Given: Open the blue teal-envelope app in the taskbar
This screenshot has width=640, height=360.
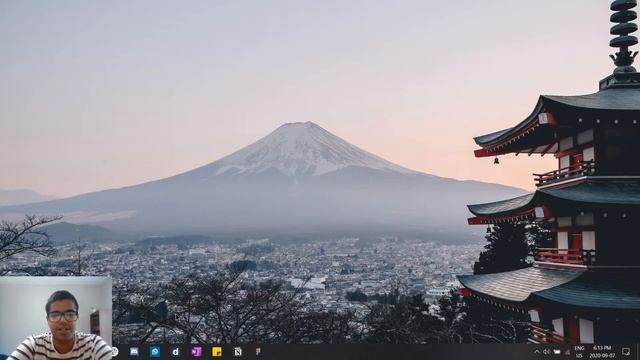Looking at the screenshot, I should pyautogui.click(x=155, y=351).
